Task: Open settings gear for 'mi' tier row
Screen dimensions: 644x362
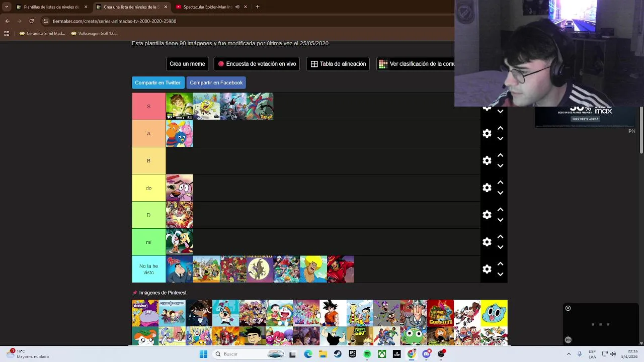Action: (487, 242)
